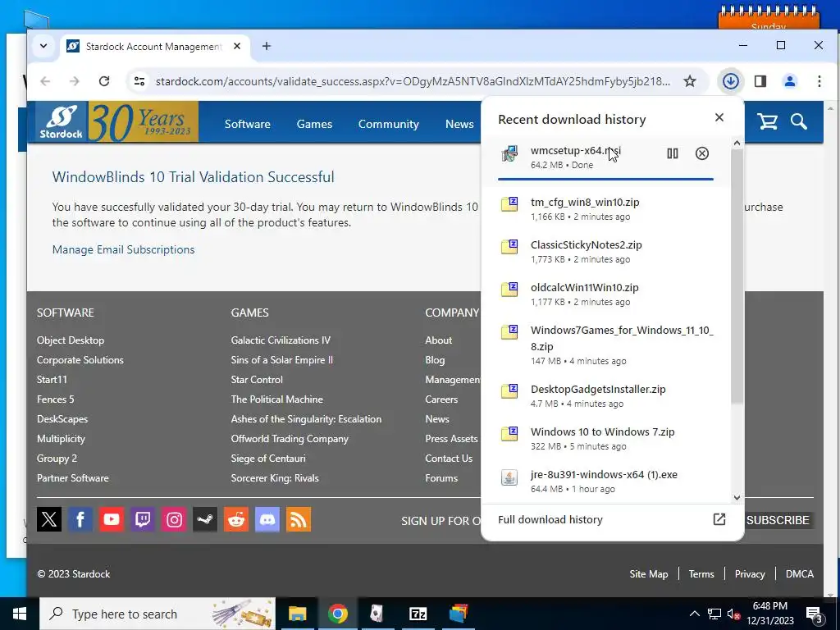Open Stardock RSS feed icon
840x630 pixels.
click(x=299, y=519)
